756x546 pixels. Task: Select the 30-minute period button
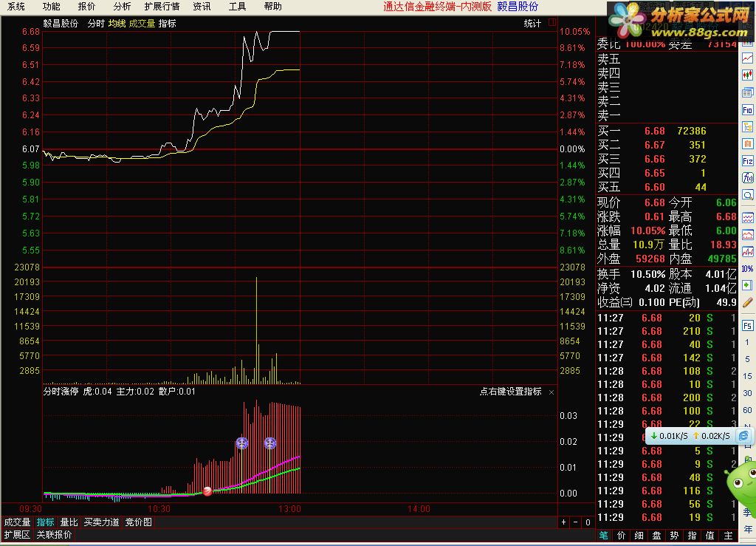[x=747, y=393]
